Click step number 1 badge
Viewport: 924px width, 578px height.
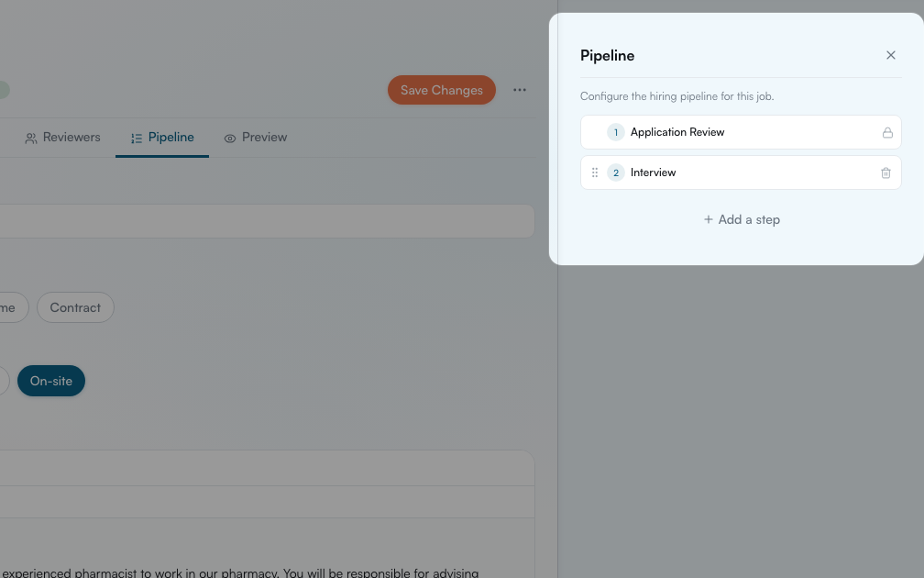(x=616, y=132)
